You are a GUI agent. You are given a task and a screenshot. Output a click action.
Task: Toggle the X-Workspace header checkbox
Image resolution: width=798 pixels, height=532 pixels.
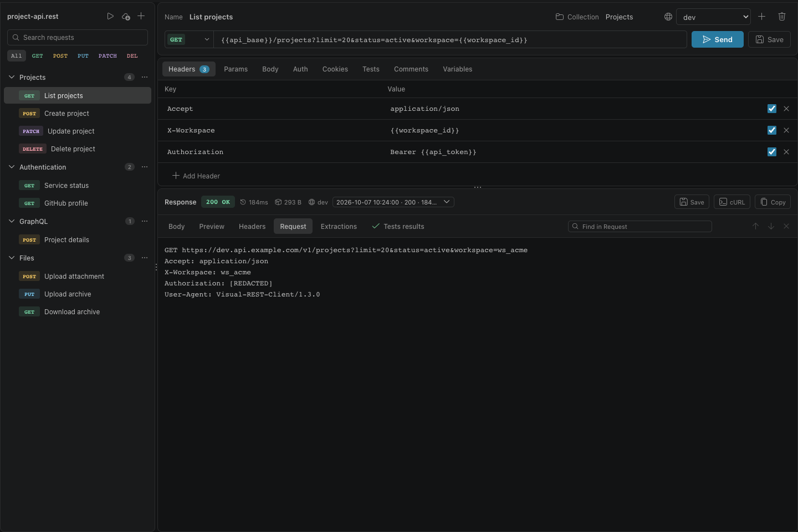coord(772,130)
